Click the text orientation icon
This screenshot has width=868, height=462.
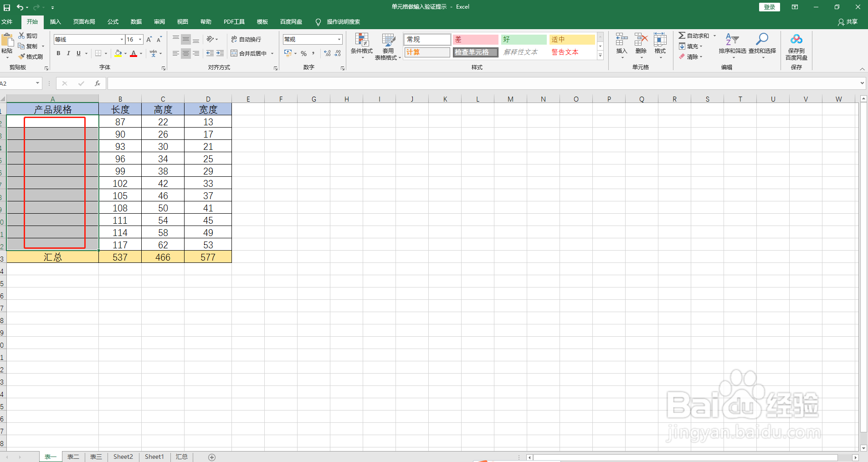tap(211, 39)
